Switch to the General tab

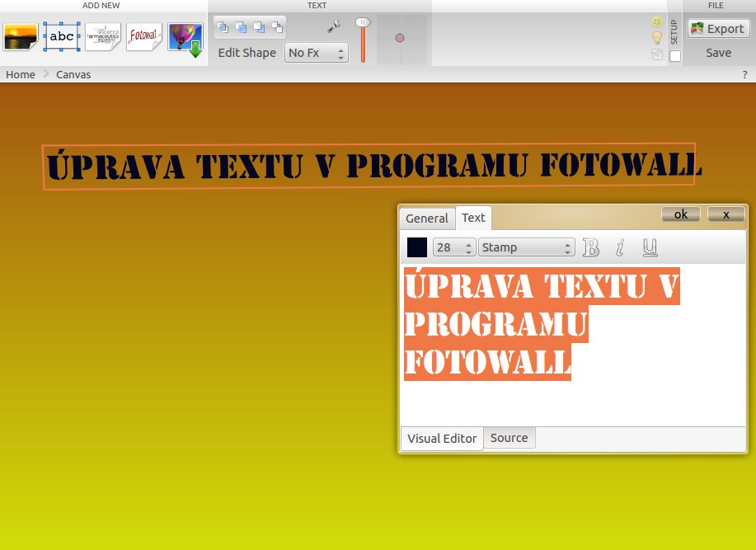(427, 219)
